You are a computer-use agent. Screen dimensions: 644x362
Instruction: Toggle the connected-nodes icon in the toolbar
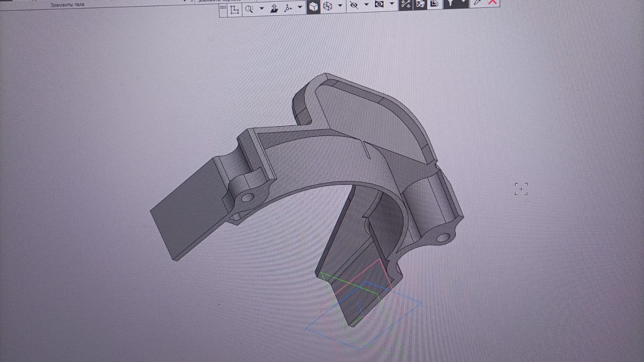[406, 4]
